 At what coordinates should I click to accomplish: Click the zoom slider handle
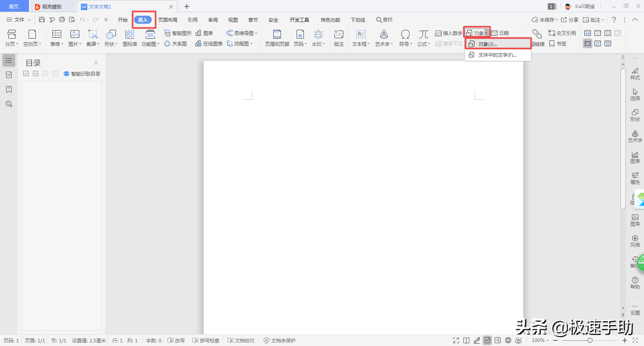590,340
